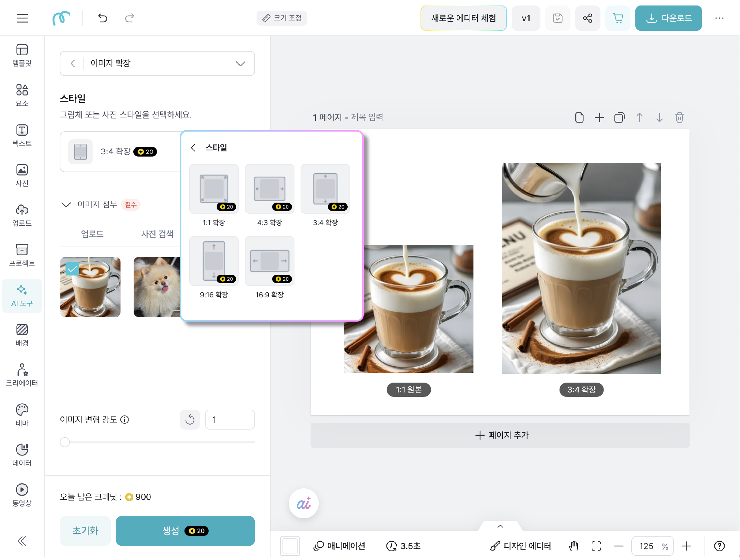Screen dimensions: 740x560
Task: Zoom out with the minus button
Action: (619, 546)
